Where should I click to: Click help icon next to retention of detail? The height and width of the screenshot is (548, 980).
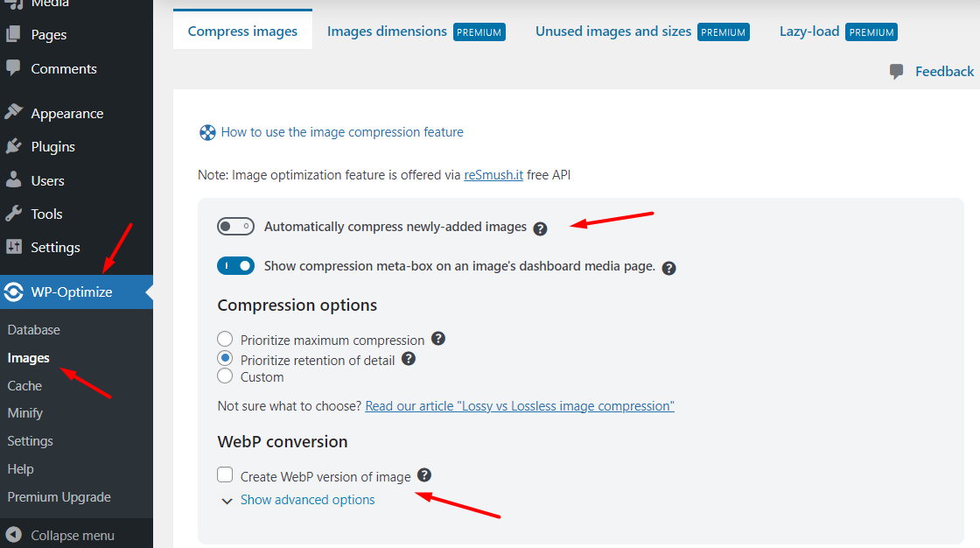408,359
